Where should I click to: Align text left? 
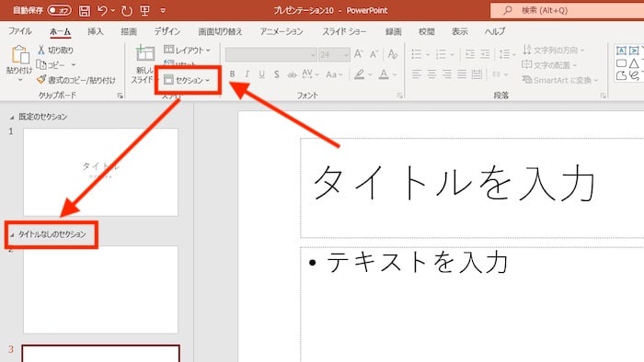point(417,74)
